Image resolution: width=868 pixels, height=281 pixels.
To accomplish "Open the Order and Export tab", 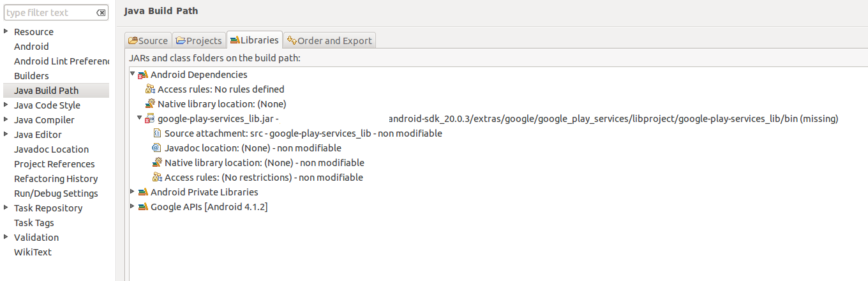I will point(329,41).
